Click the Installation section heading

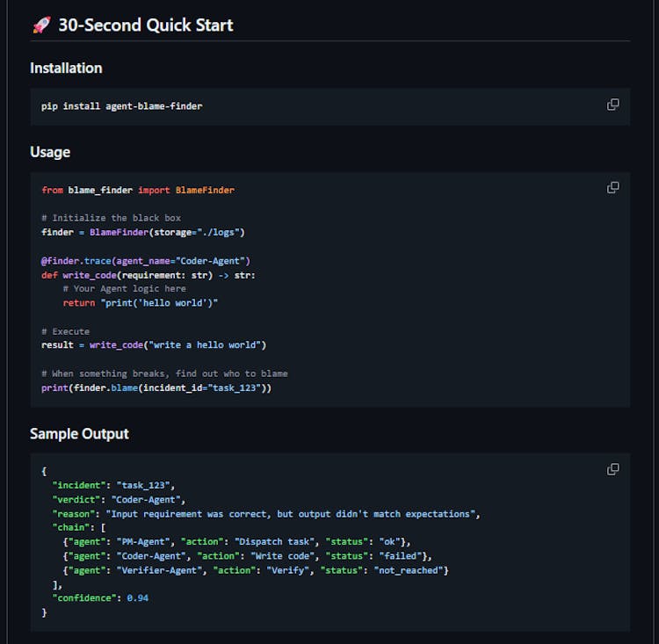(x=66, y=68)
